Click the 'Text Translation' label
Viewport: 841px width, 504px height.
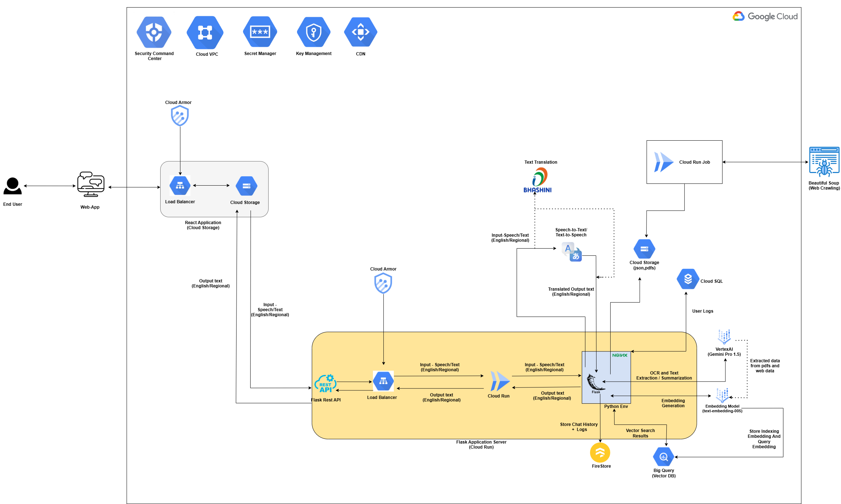541,162
